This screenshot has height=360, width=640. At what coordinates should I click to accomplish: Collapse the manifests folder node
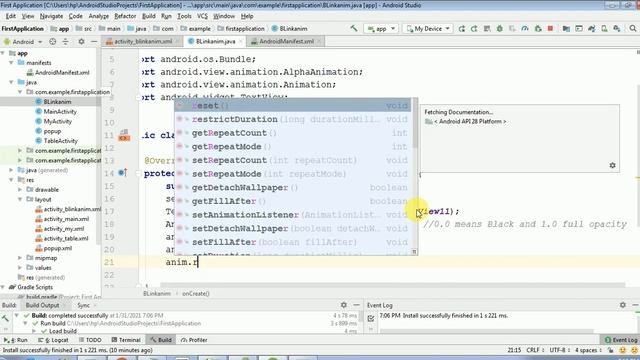(x=11, y=63)
